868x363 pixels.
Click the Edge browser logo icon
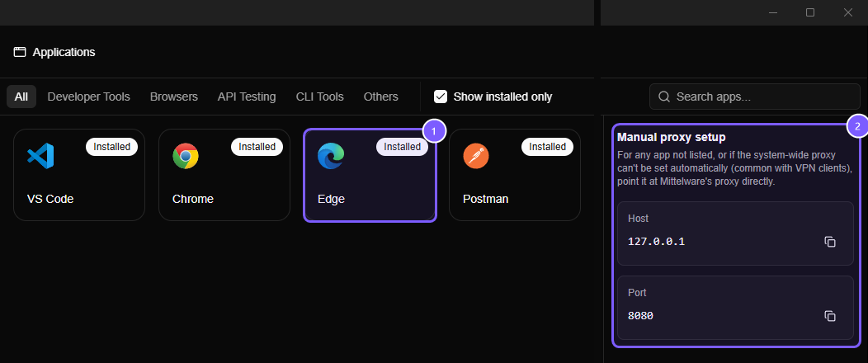point(331,156)
